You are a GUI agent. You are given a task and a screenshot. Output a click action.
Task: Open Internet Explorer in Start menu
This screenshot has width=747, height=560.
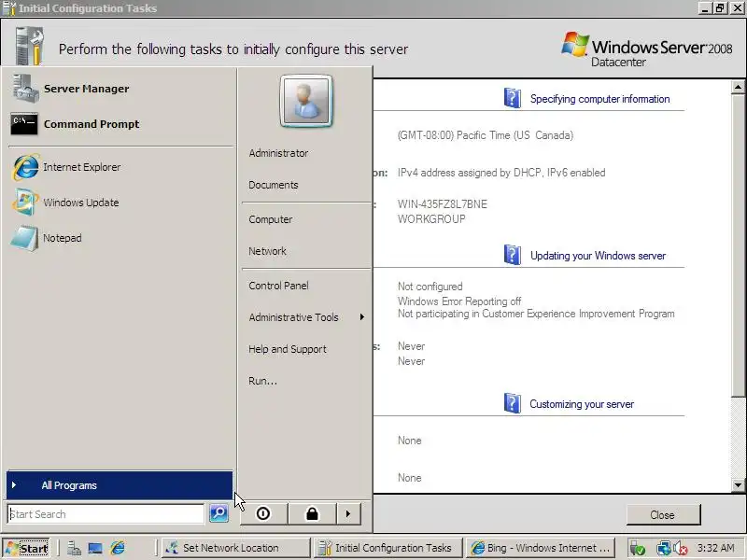point(120,167)
